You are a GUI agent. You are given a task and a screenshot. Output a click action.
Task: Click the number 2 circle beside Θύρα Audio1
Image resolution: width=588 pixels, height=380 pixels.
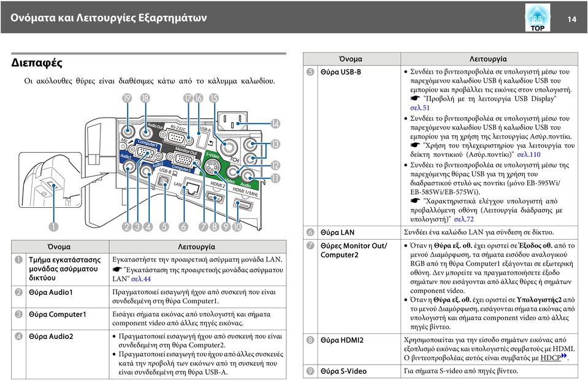tap(18, 292)
